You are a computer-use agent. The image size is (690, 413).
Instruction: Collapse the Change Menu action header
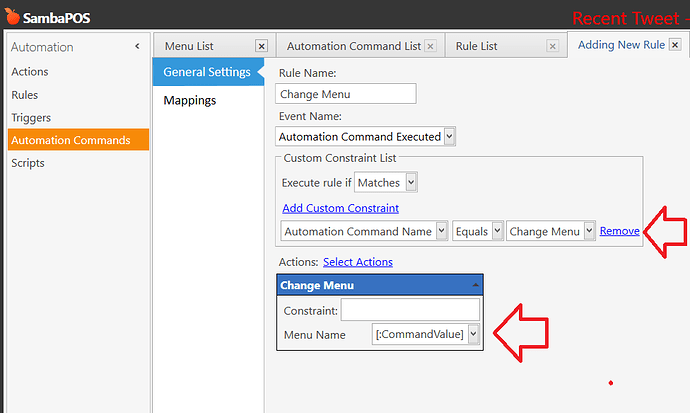click(x=474, y=286)
